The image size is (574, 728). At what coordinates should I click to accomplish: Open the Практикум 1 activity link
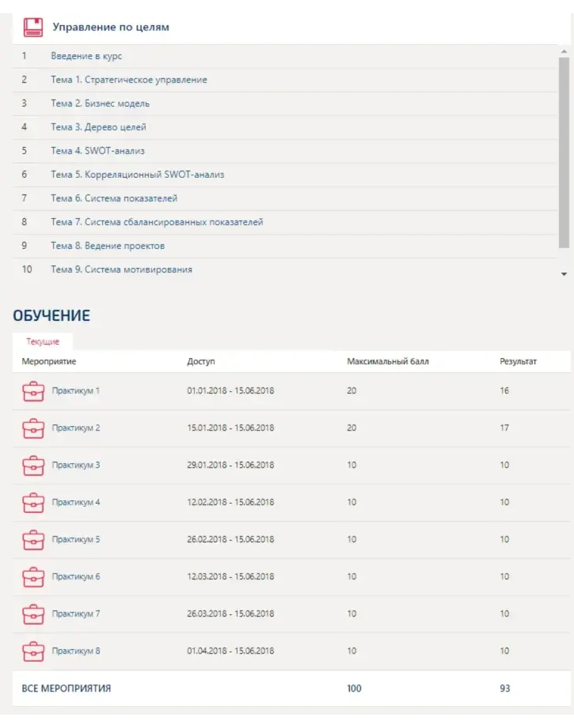(76, 391)
